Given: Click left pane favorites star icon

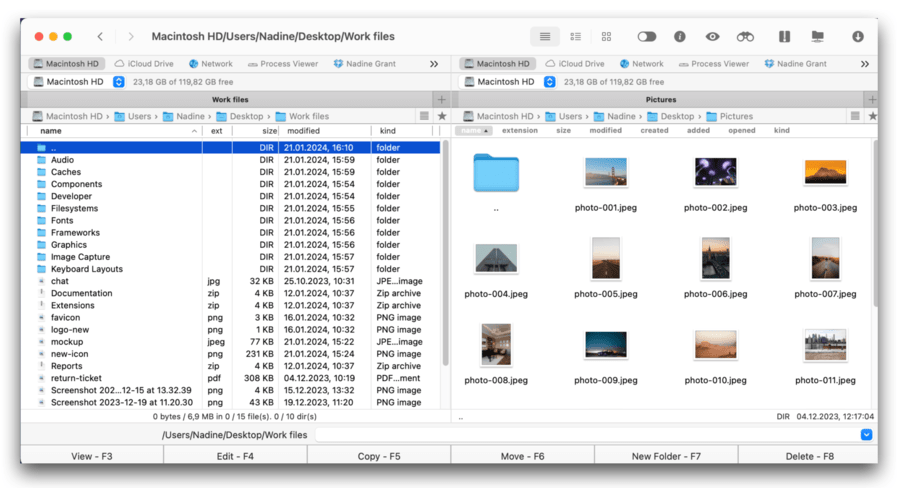Looking at the screenshot, I should pos(442,116).
